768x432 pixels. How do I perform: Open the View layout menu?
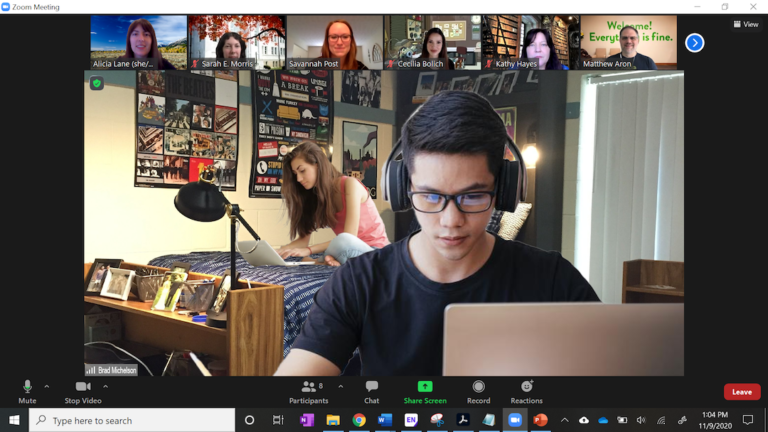[x=745, y=24]
